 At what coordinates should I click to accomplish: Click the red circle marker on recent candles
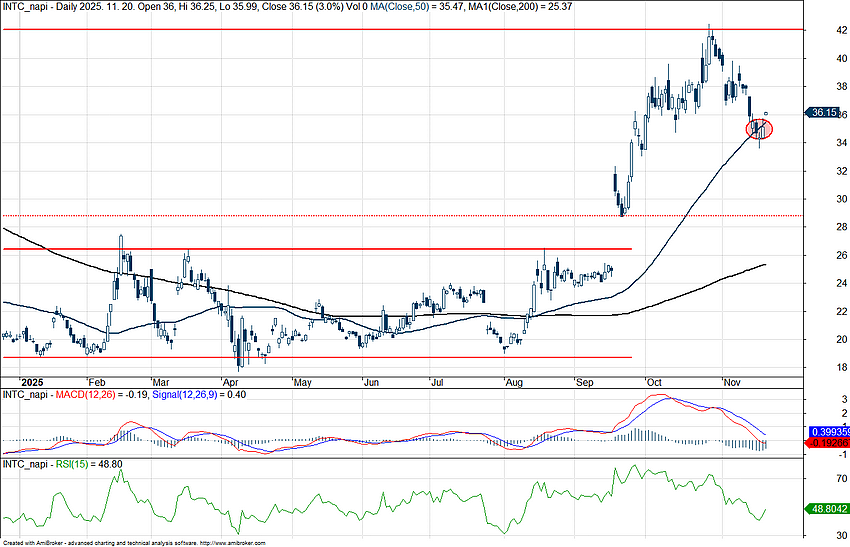tap(759, 128)
